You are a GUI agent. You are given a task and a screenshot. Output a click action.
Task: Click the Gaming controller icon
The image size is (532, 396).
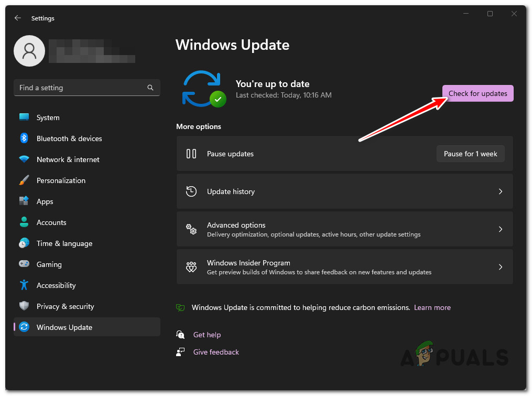pos(24,263)
